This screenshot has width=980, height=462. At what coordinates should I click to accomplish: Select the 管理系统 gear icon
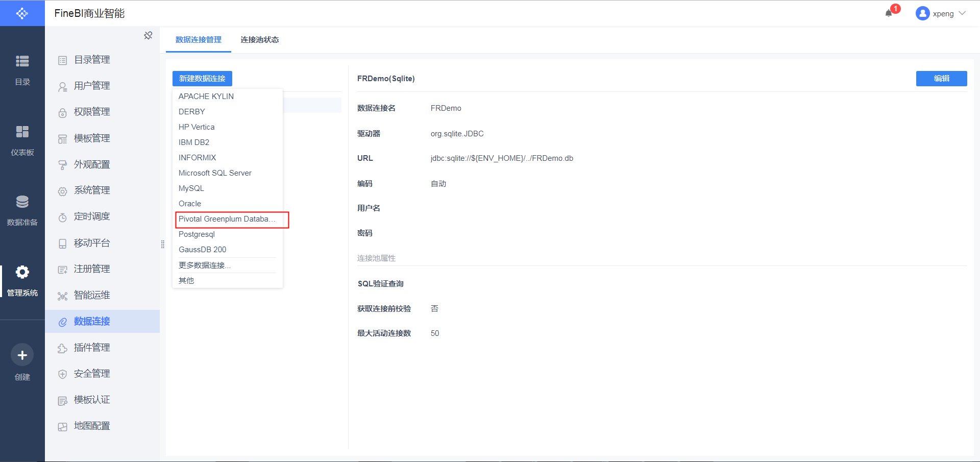tap(22, 272)
